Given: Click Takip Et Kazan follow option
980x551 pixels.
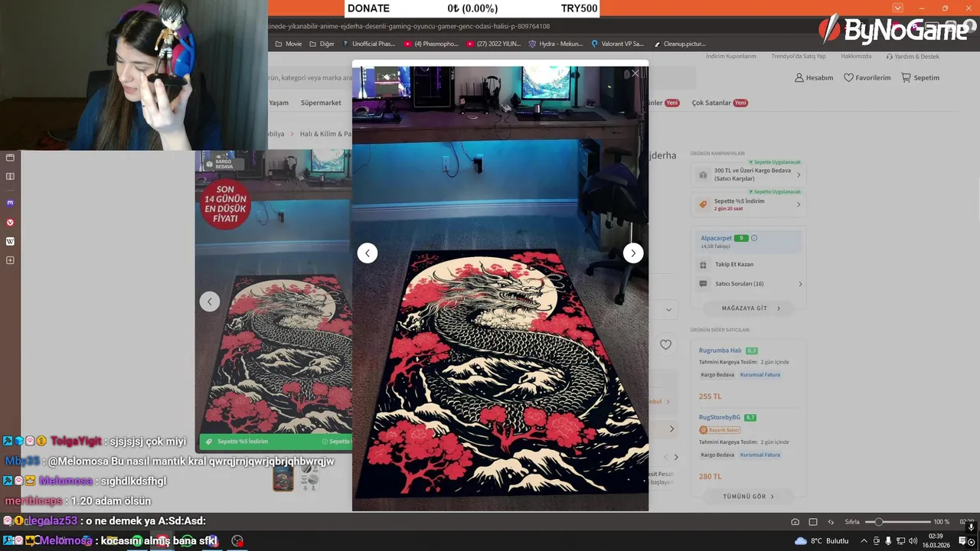Looking at the screenshot, I should pos(734,264).
